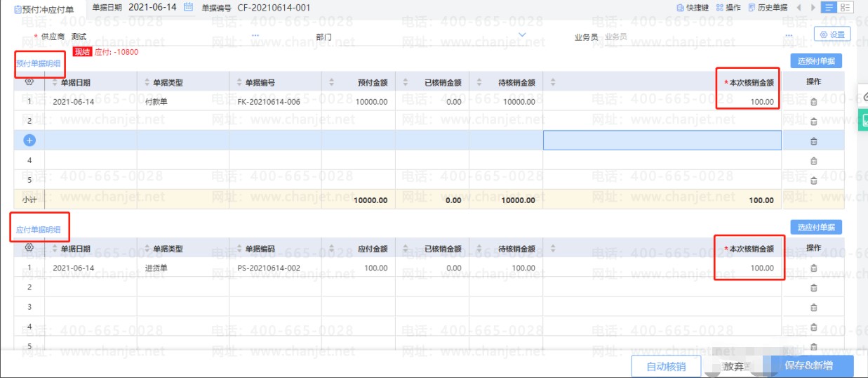
Task: Delete the PS-20210614-002 payable row
Action: [814, 268]
